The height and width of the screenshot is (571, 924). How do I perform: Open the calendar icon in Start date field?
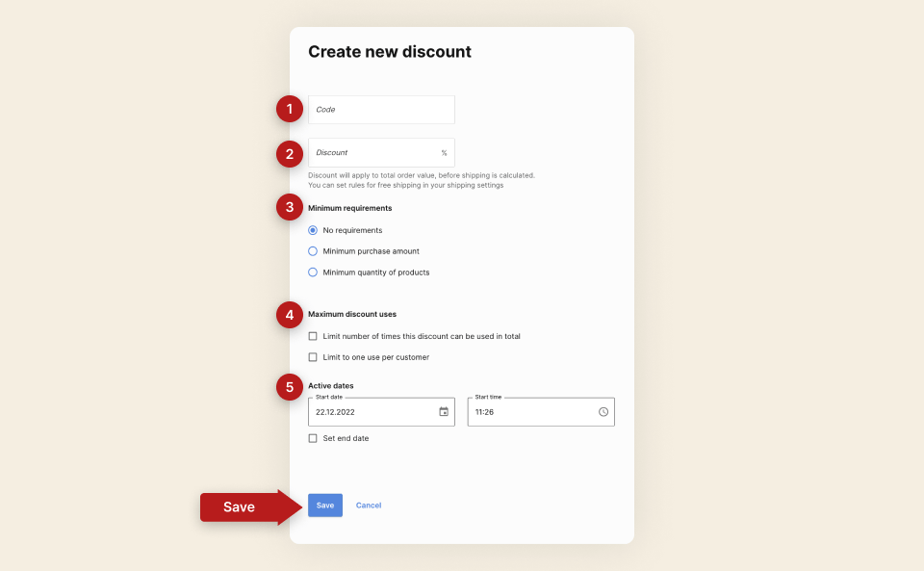[444, 411]
